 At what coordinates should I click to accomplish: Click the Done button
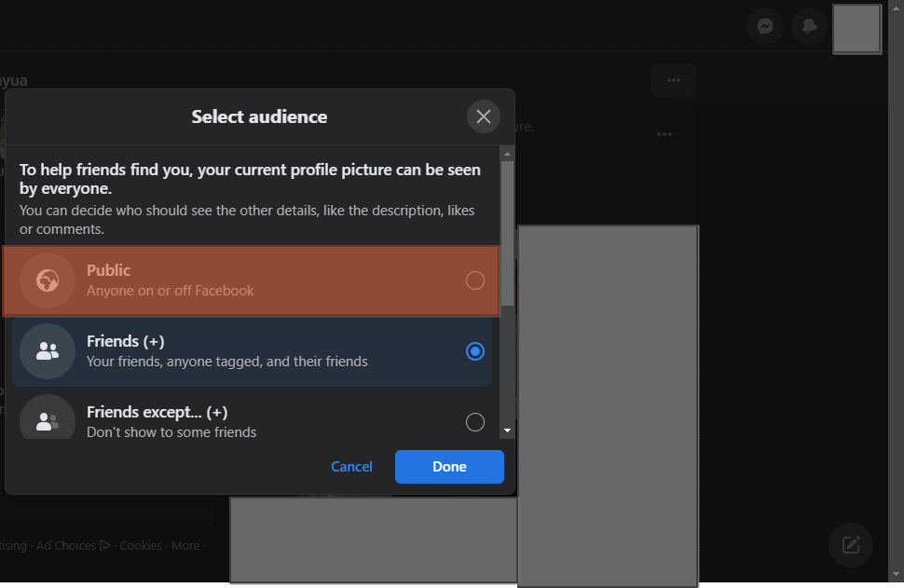(449, 466)
